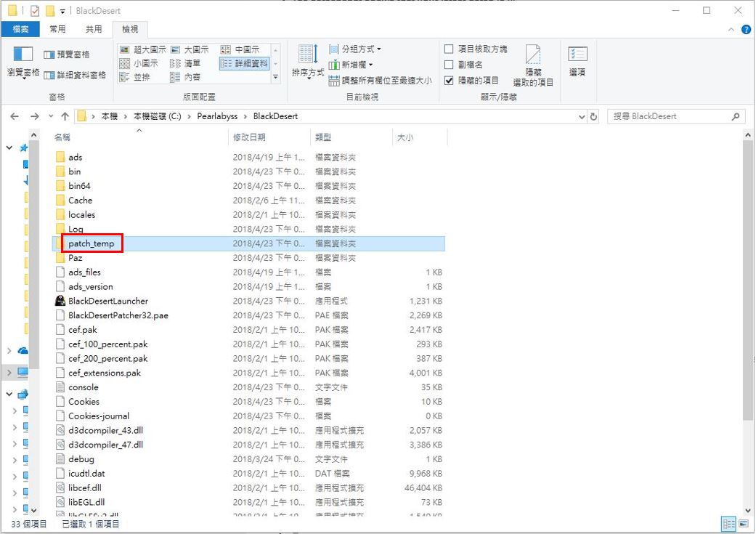Switch to the 共用 Share tab
This screenshot has height=534, width=756.
point(94,30)
